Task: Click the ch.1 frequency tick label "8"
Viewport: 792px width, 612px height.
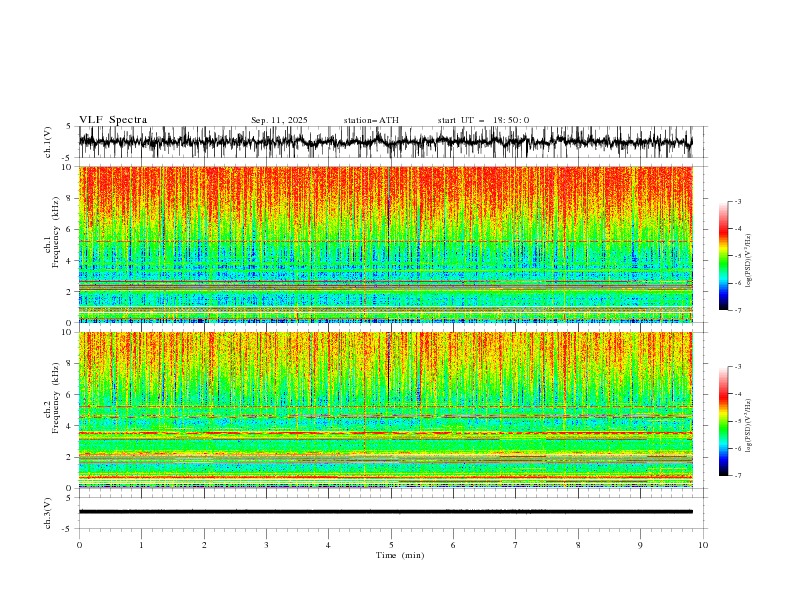Action: [71, 198]
